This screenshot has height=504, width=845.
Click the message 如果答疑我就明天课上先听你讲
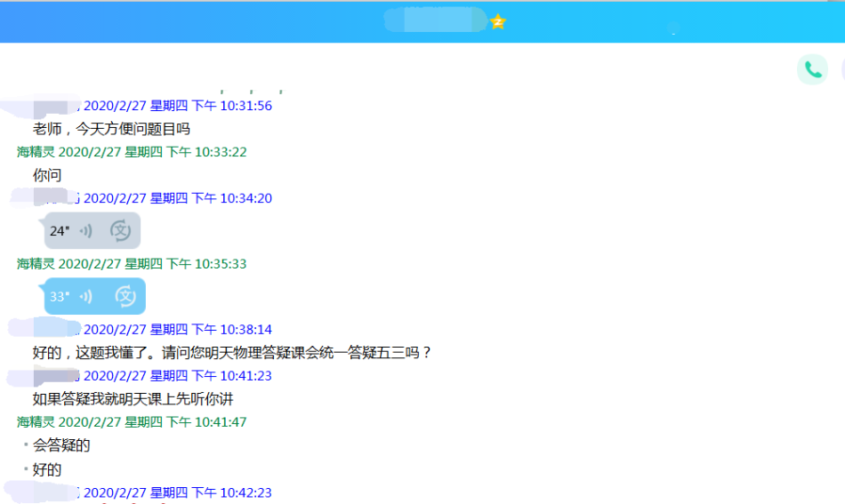(133, 399)
